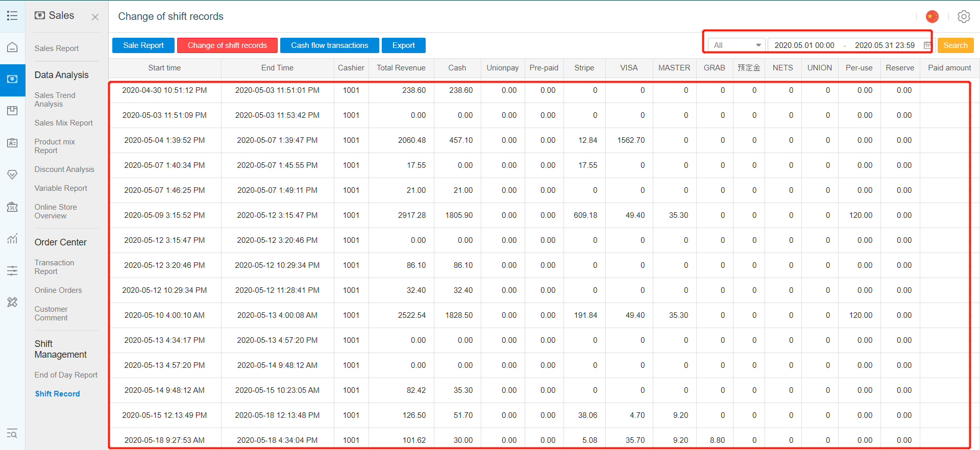Click the sliders icon in the sidebar
Screen dimensions: 980x450
(12, 270)
